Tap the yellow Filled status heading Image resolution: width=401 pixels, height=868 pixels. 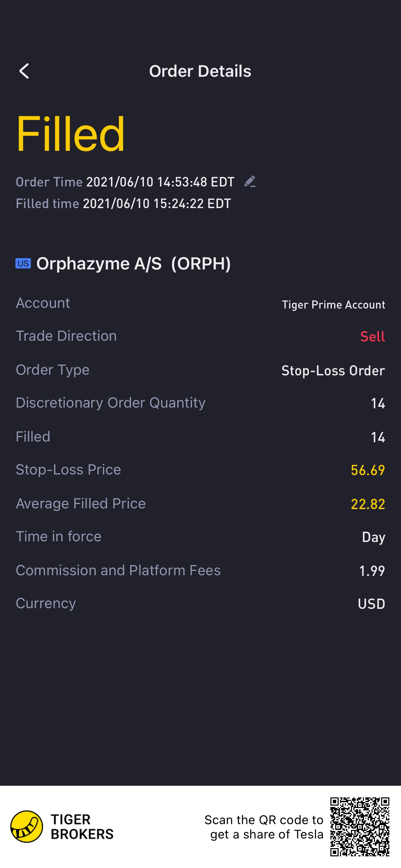[70, 134]
